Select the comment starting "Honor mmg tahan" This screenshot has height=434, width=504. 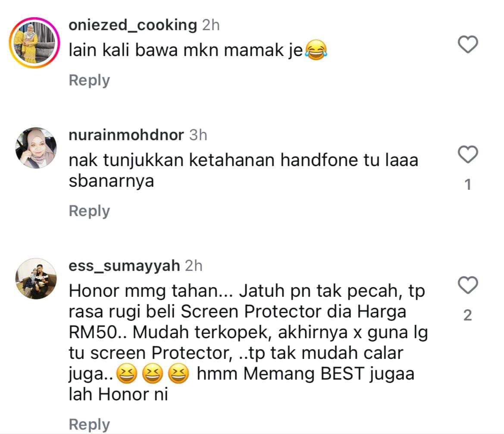coord(248,343)
